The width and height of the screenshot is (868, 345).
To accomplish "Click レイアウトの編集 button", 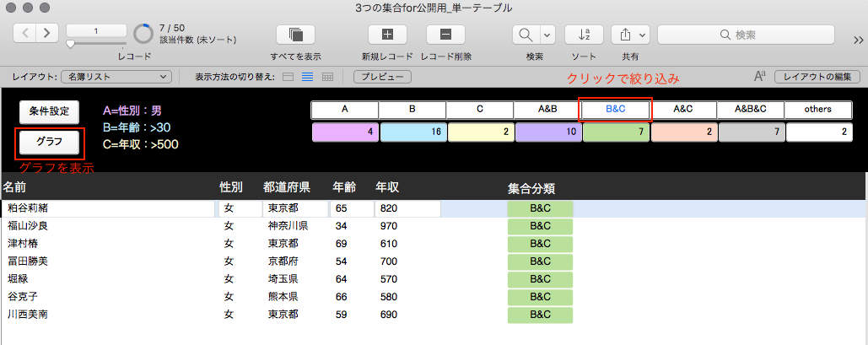I will pos(817,77).
